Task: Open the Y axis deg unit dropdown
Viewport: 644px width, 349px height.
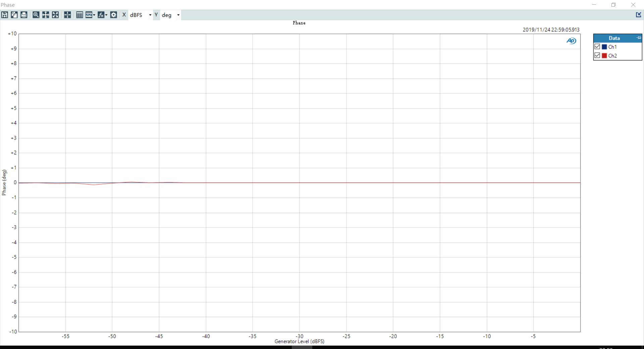Action: point(178,15)
